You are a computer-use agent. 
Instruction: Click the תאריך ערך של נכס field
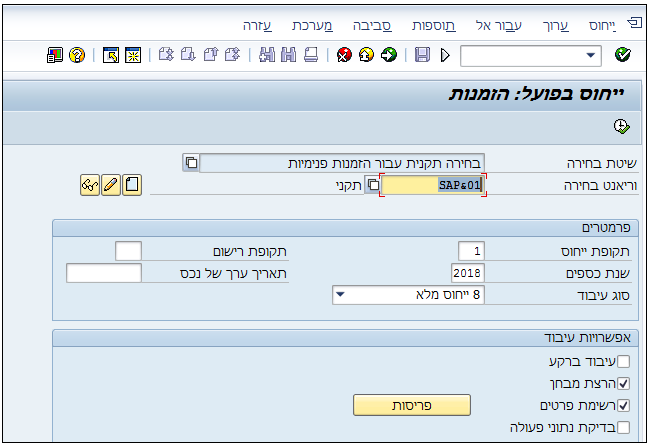104,273
